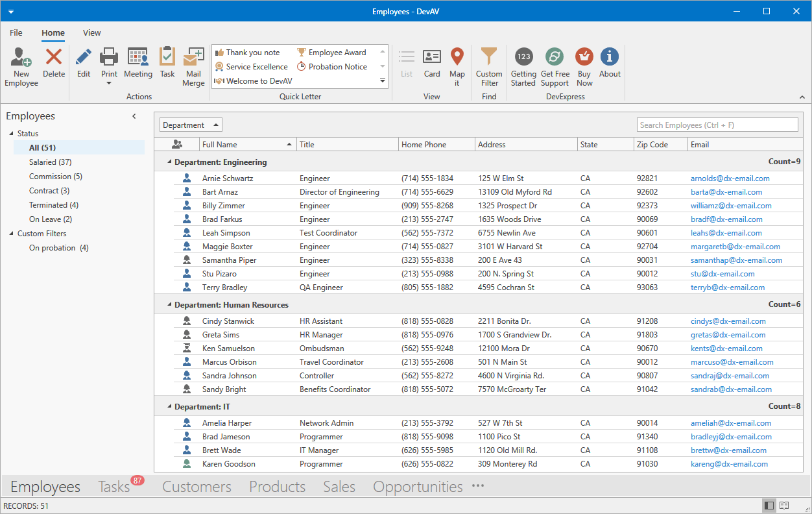The height and width of the screenshot is (514, 812).
Task: Collapse the Department: Engineering group
Action: click(x=170, y=162)
